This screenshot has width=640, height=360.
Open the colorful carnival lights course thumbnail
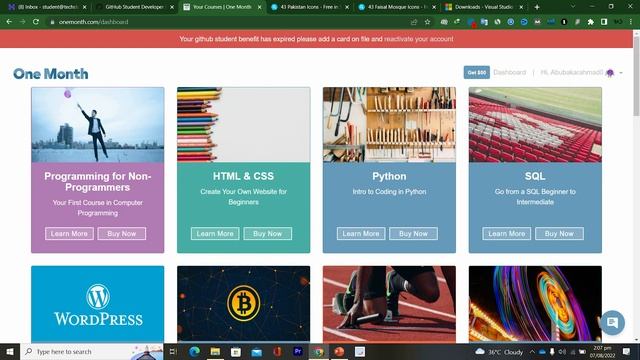coord(535,304)
